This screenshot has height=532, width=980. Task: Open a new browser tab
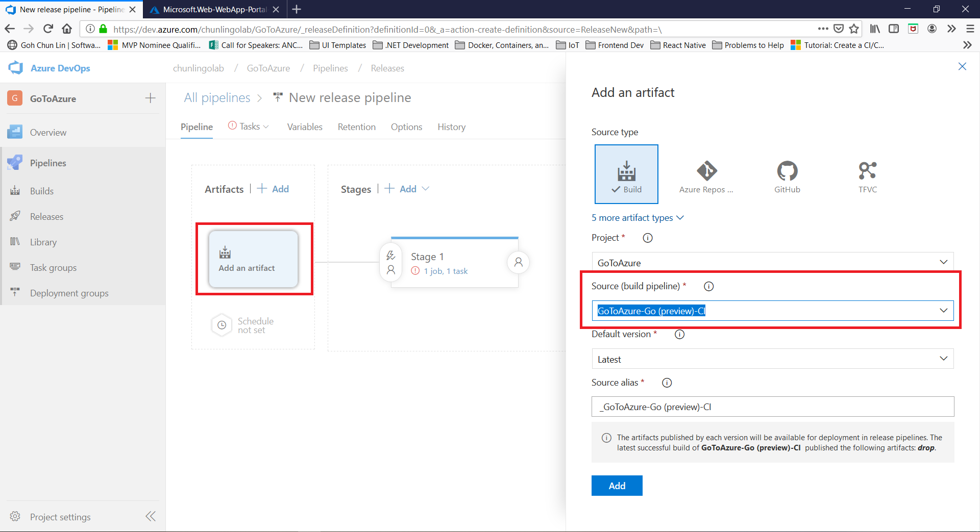(297, 9)
